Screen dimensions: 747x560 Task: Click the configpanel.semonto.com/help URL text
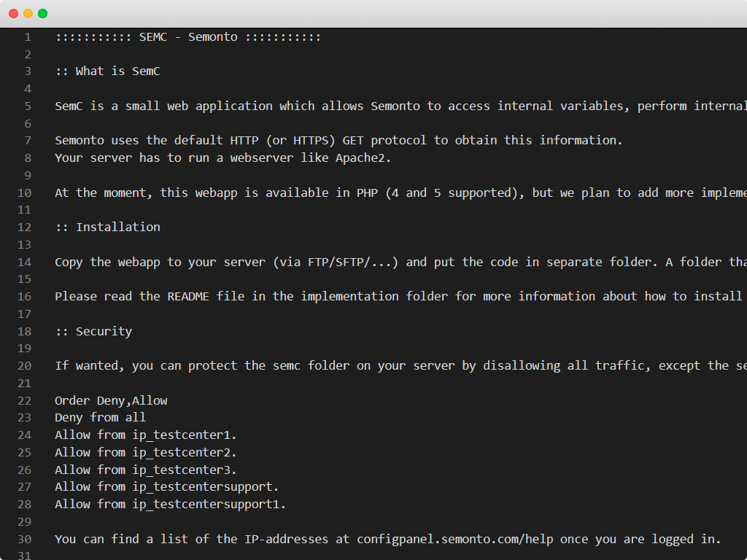click(455, 539)
